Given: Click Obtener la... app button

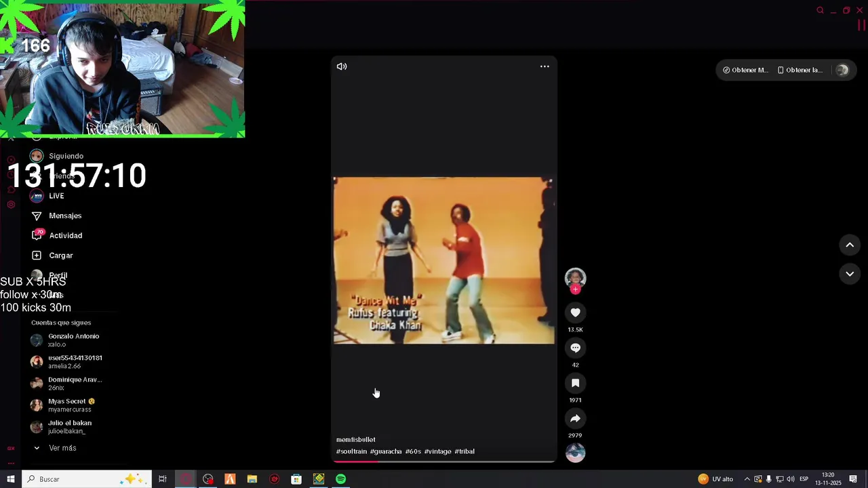Looking at the screenshot, I should click(800, 70).
